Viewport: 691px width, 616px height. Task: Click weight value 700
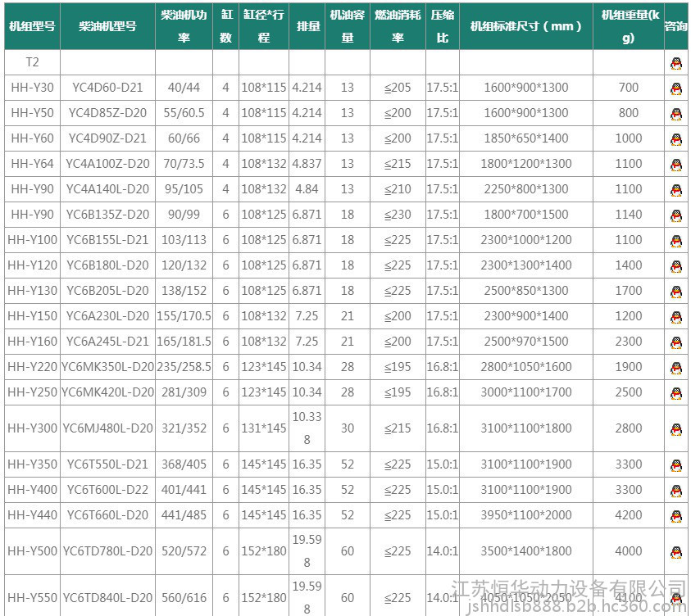point(629,87)
